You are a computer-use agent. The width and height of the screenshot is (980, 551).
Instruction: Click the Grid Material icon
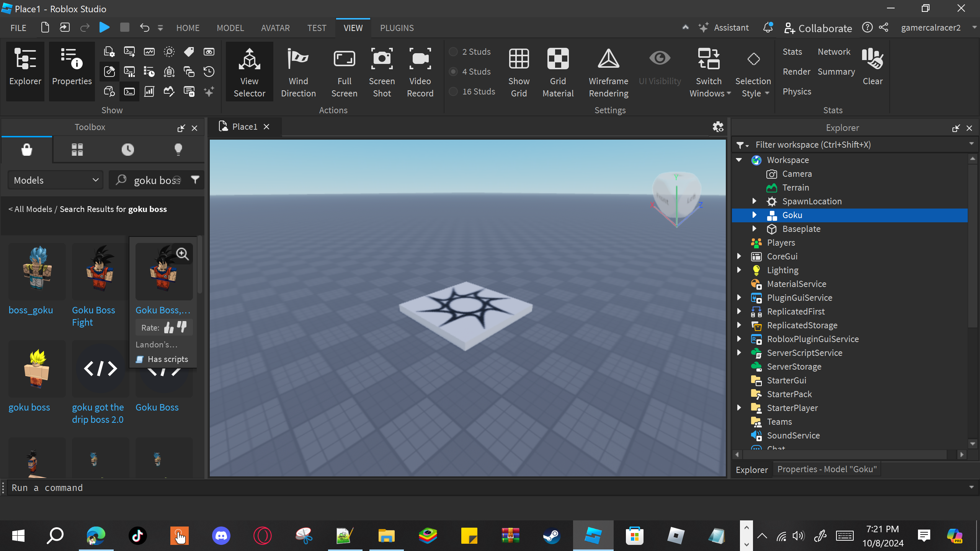(x=558, y=59)
